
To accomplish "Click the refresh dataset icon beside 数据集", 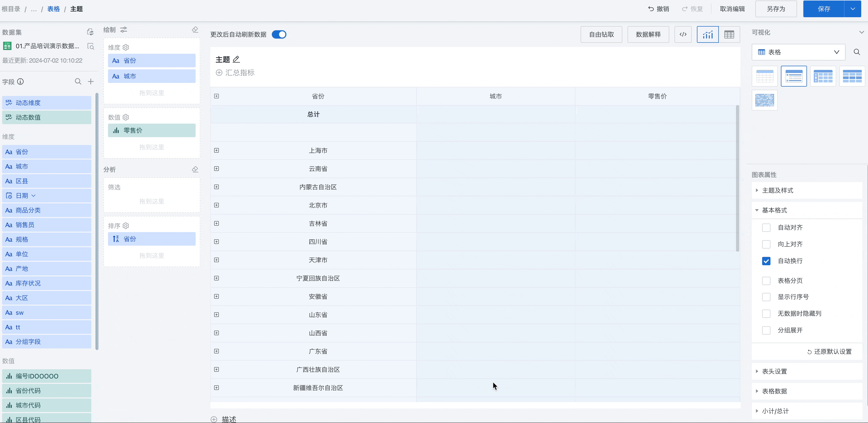I will point(90,32).
